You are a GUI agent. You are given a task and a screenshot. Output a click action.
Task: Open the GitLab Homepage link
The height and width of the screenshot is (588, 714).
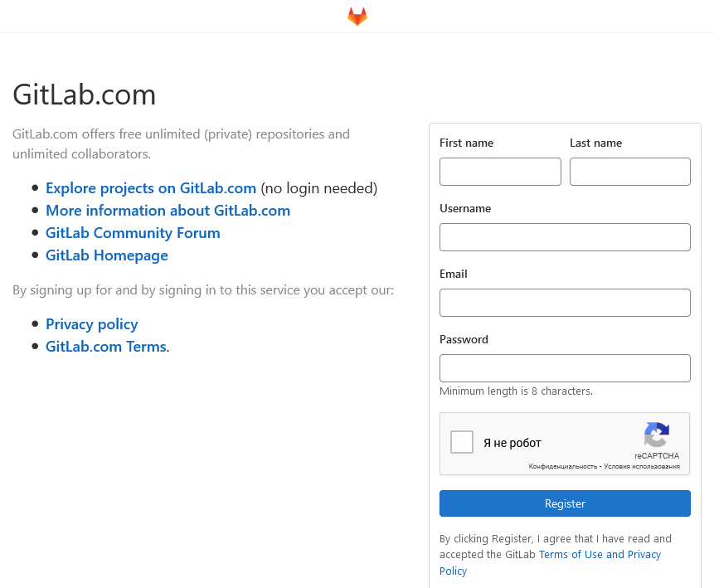106,255
